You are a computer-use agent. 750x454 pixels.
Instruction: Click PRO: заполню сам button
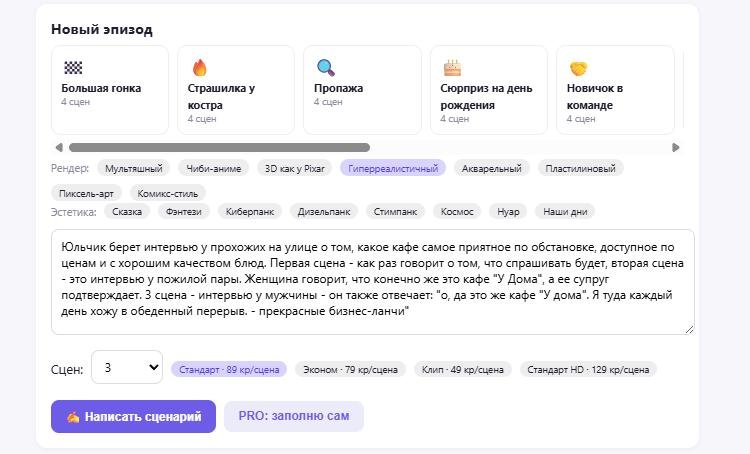pyautogui.click(x=294, y=416)
